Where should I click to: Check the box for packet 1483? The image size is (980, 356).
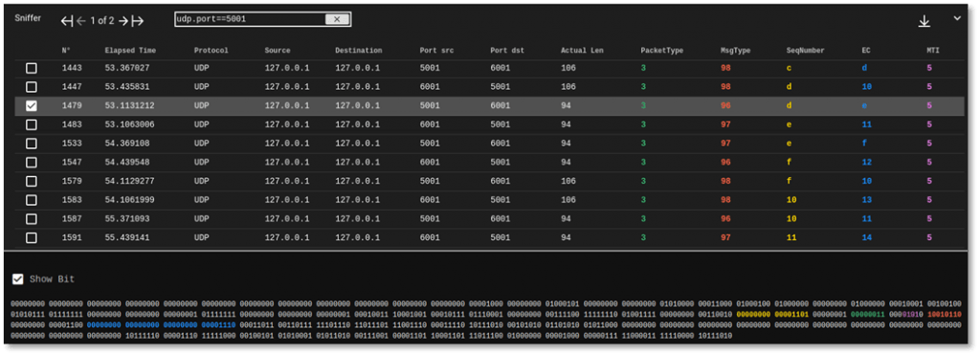pos(32,125)
